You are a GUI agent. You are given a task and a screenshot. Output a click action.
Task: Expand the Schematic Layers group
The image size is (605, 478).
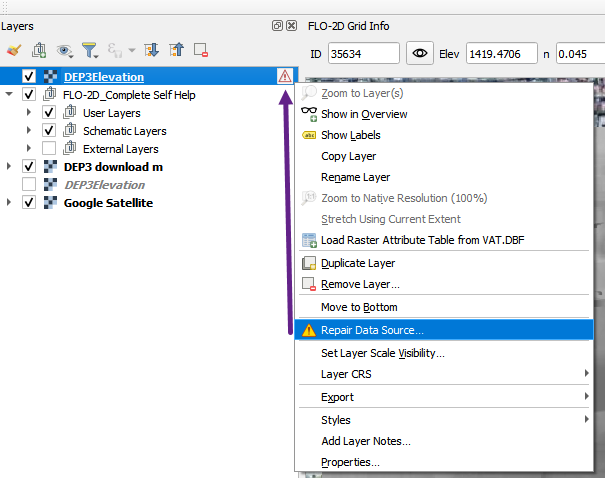29,131
